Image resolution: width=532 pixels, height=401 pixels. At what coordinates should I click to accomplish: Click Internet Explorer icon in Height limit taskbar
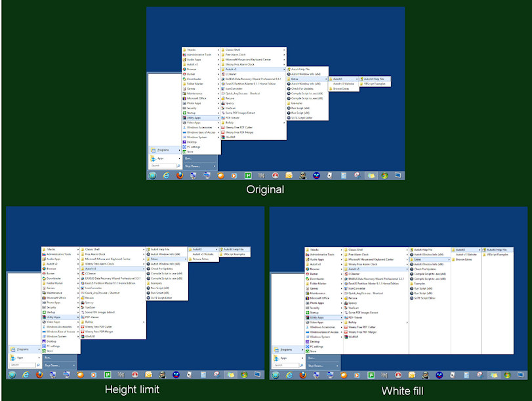point(26,374)
